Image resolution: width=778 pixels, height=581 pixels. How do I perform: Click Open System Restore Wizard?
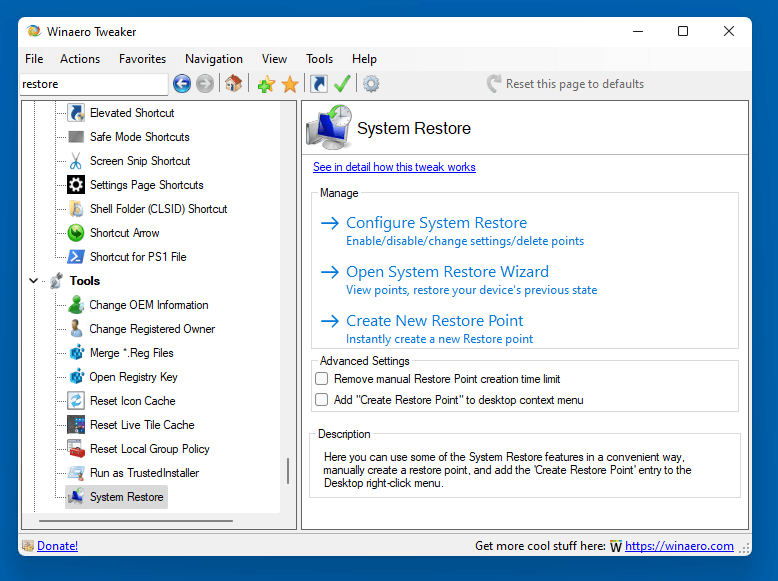[x=447, y=272]
